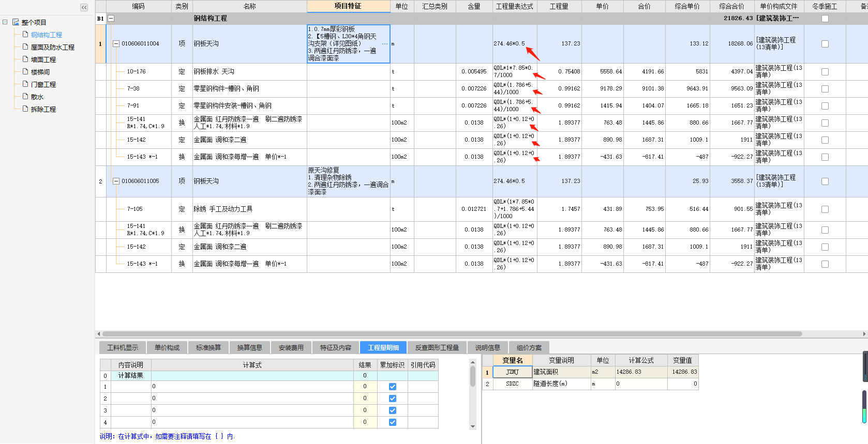Select the 零星钢构件安装-槽钢、角钢 name cell
Image resolution: width=868 pixels, height=444 pixels.
tap(250, 106)
